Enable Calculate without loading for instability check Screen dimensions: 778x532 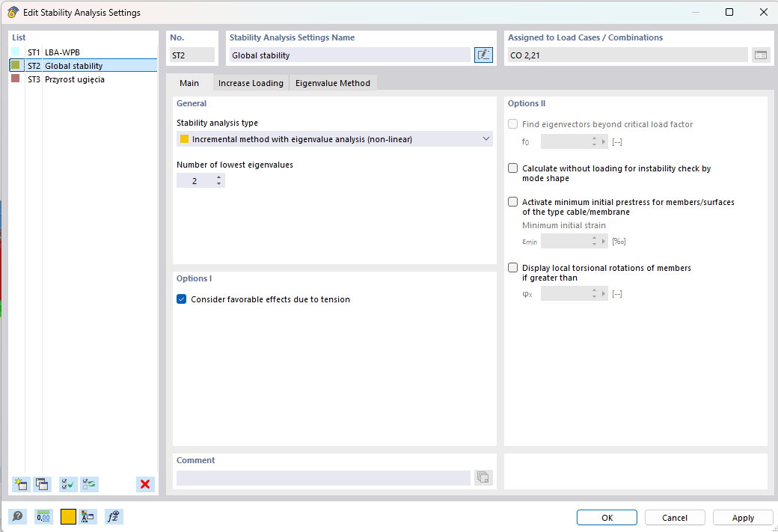513,168
